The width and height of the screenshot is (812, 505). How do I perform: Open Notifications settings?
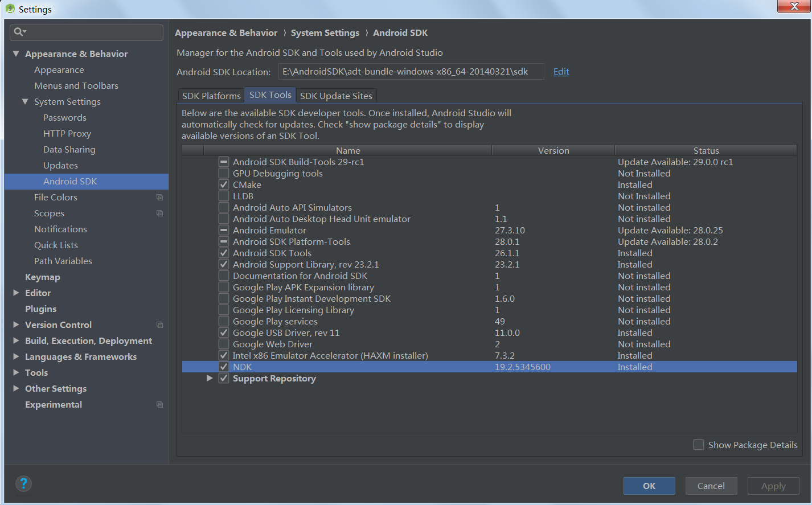tap(60, 229)
